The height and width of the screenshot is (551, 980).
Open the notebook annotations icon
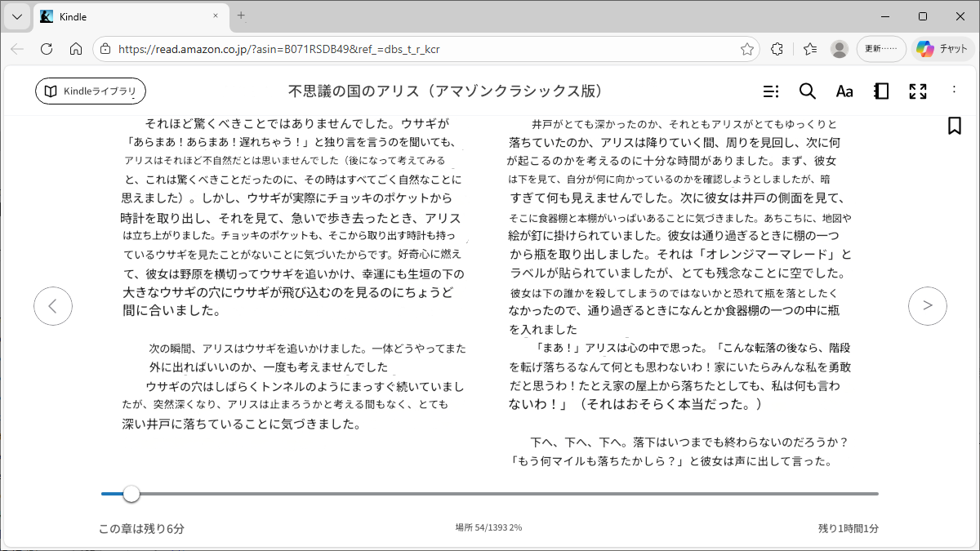click(x=880, y=91)
